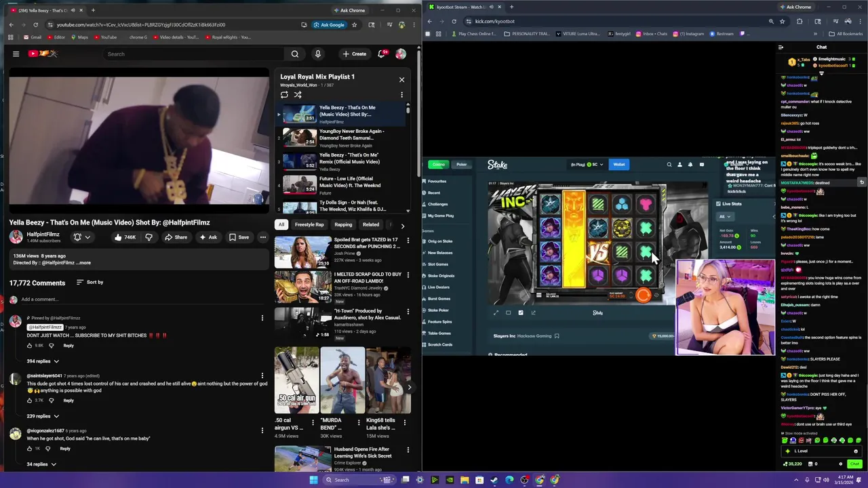Dislike the Yella Beezy video
Viewport: 868px width, 488px height.
point(149,237)
